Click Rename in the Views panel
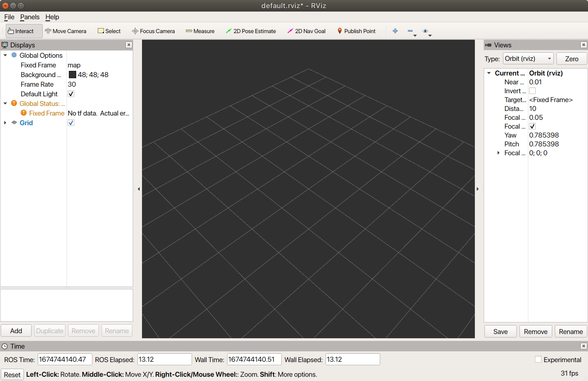Viewport: 588px width, 381px height. click(x=571, y=332)
